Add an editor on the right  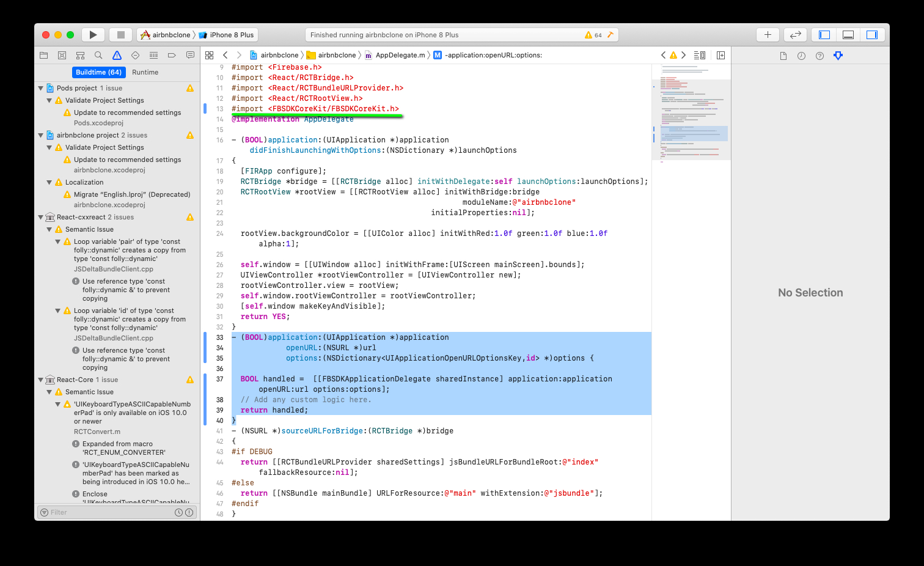pos(721,55)
